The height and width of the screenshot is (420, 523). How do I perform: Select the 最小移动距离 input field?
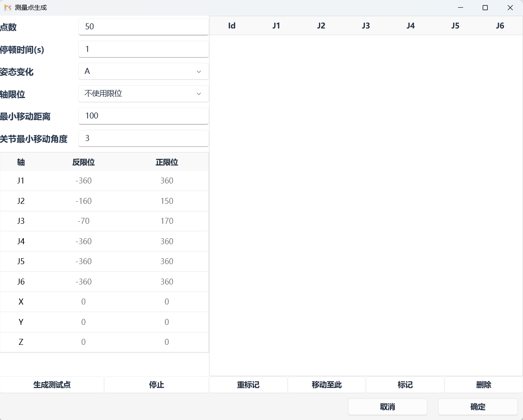[144, 116]
